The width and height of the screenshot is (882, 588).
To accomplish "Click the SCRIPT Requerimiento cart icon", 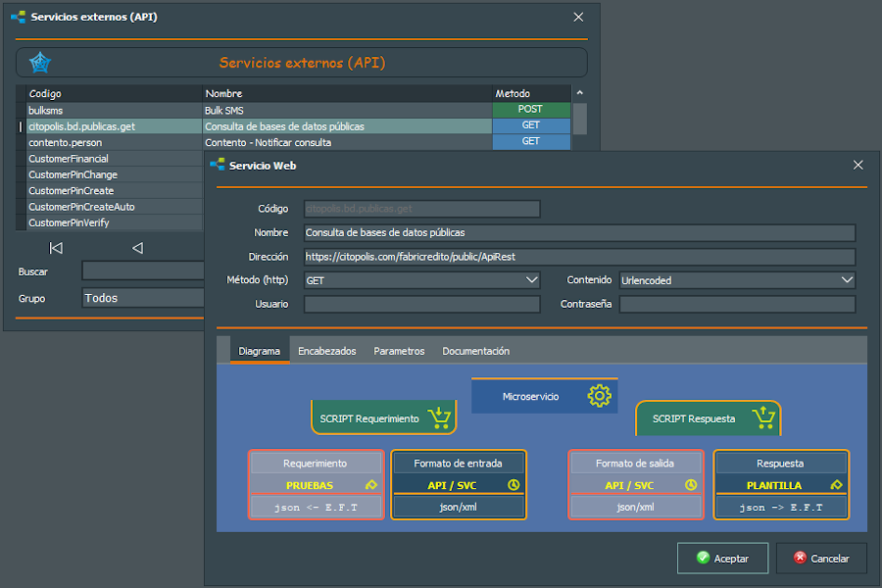I will [x=439, y=418].
